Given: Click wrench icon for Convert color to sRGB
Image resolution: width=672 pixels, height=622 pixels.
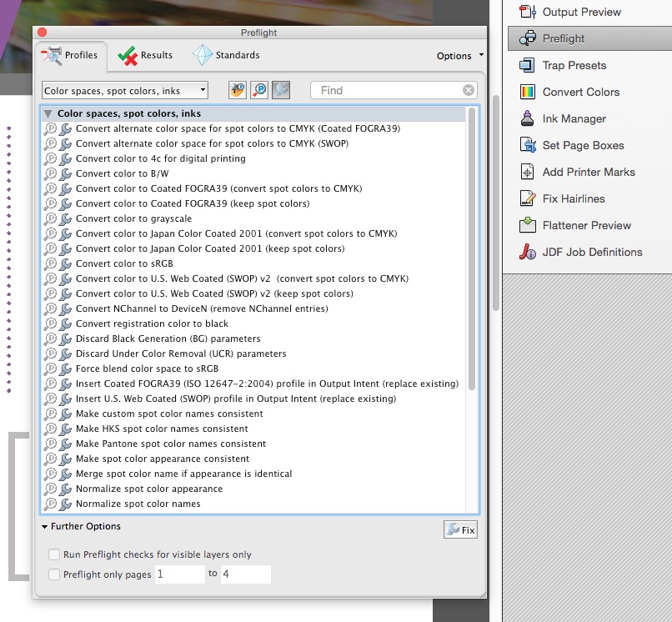Looking at the screenshot, I should (65, 263).
